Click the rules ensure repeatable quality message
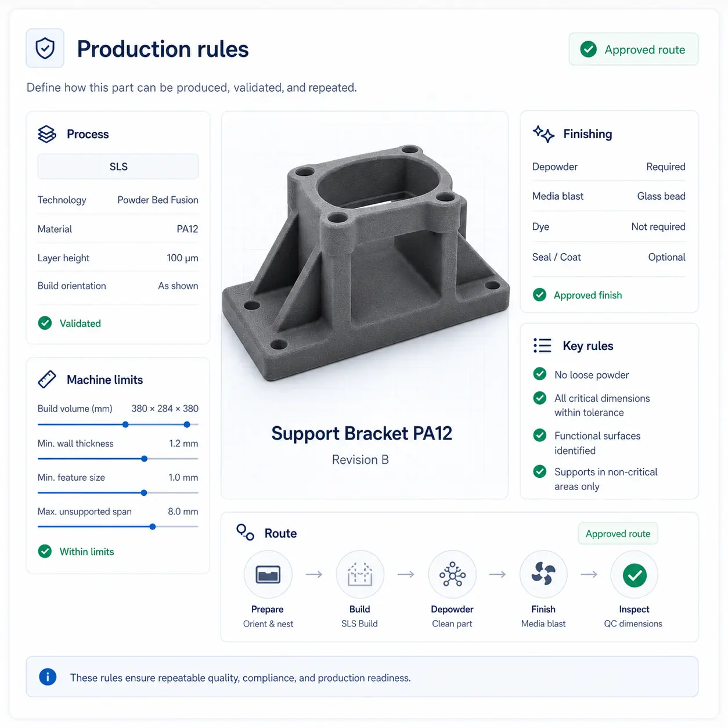The width and height of the screenshot is (728, 728). click(x=240, y=677)
